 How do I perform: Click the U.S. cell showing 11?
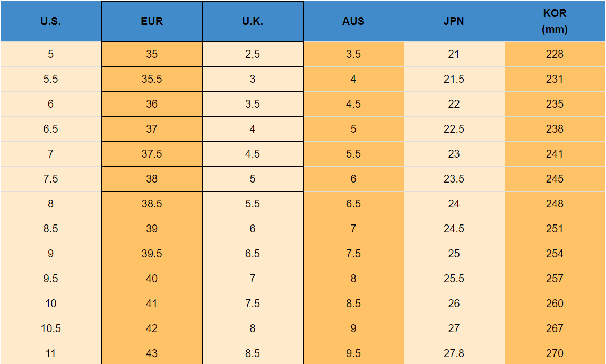[50, 353]
